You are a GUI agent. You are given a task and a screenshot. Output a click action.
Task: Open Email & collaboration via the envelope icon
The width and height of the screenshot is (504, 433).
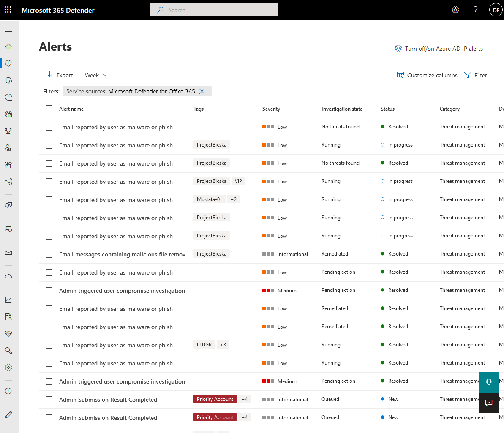pos(8,253)
